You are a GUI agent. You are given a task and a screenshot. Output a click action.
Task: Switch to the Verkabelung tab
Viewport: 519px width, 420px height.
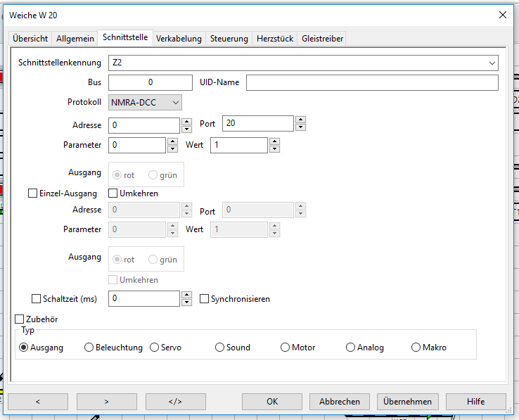pyautogui.click(x=179, y=39)
